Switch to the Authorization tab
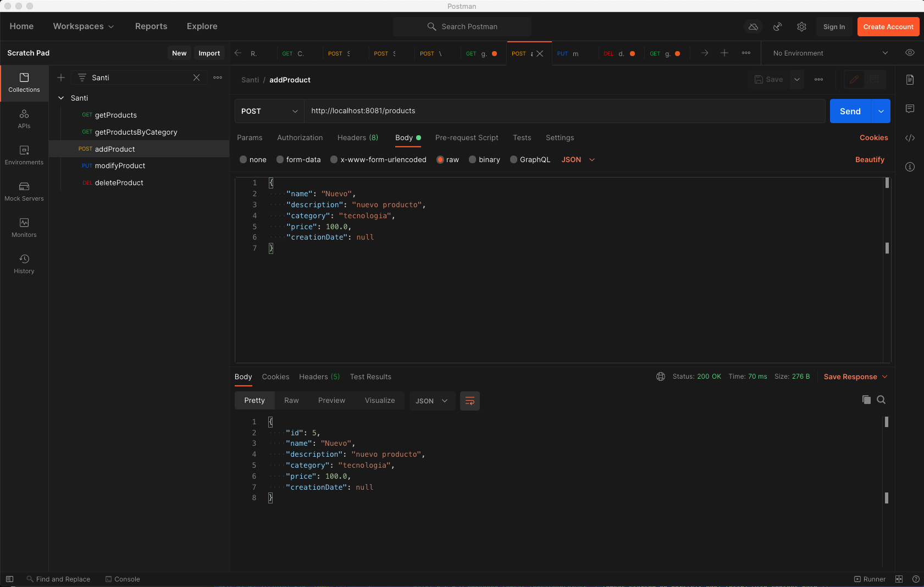Image resolution: width=924 pixels, height=587 pixels. tap(300, 137)
